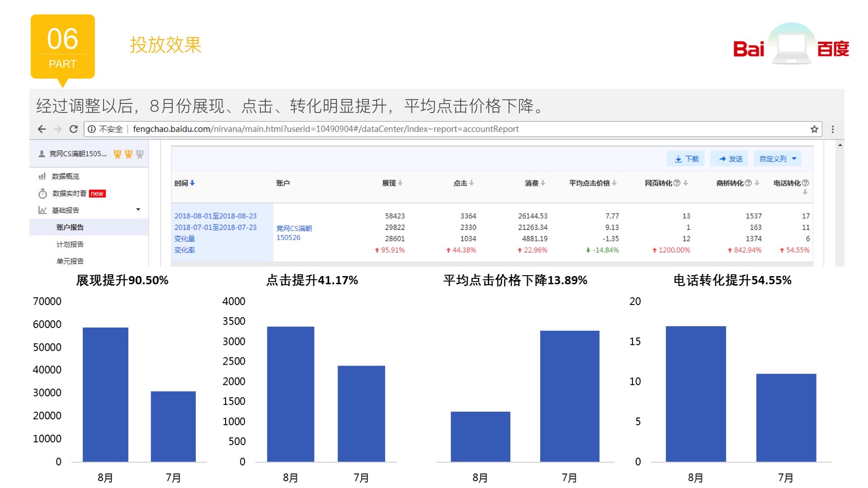
Task: Open 电话转化 help question icon
Action: point(805,183)
